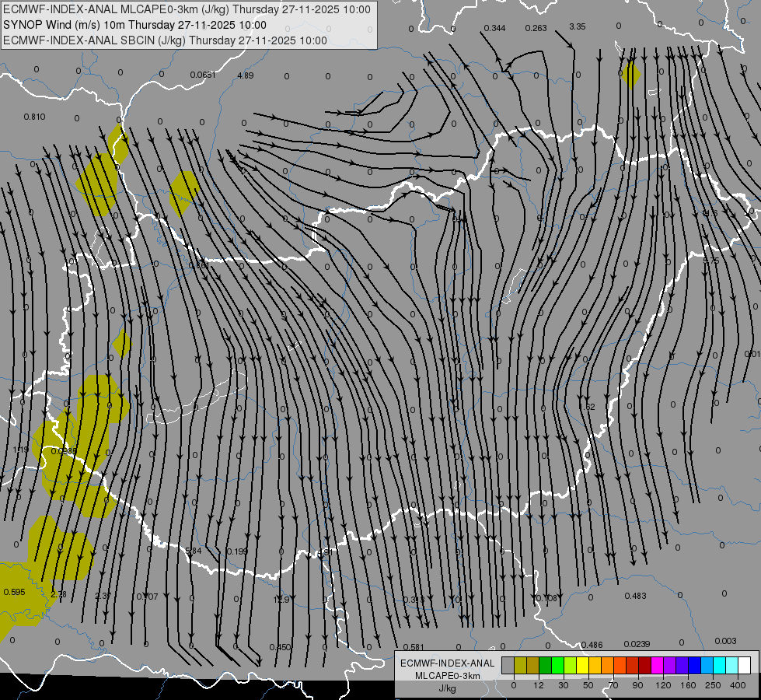This screenshot has height=700, width=761.
Task: Click the legend tick label 120
Action: coord(663,685)
